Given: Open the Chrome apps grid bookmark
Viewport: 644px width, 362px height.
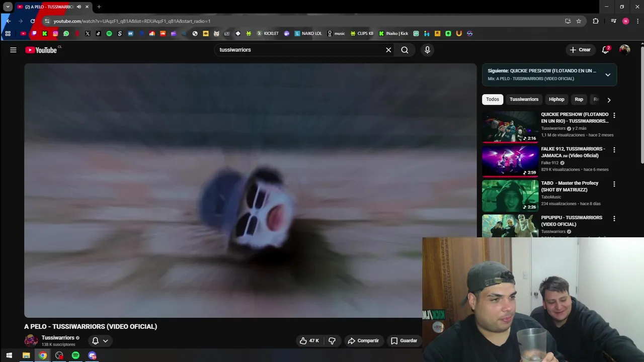Looking at the screenshot, I should tap(8, 34).
